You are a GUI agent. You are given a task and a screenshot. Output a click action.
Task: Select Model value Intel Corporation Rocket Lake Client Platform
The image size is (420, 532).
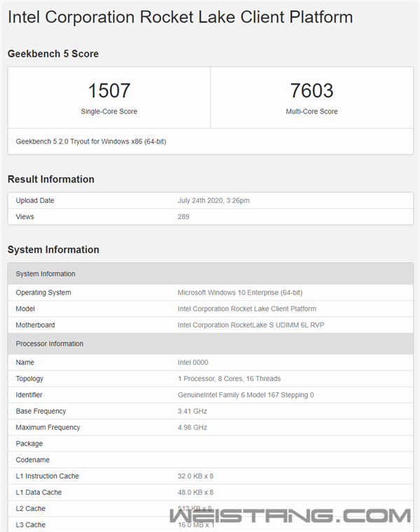(247, 309)
